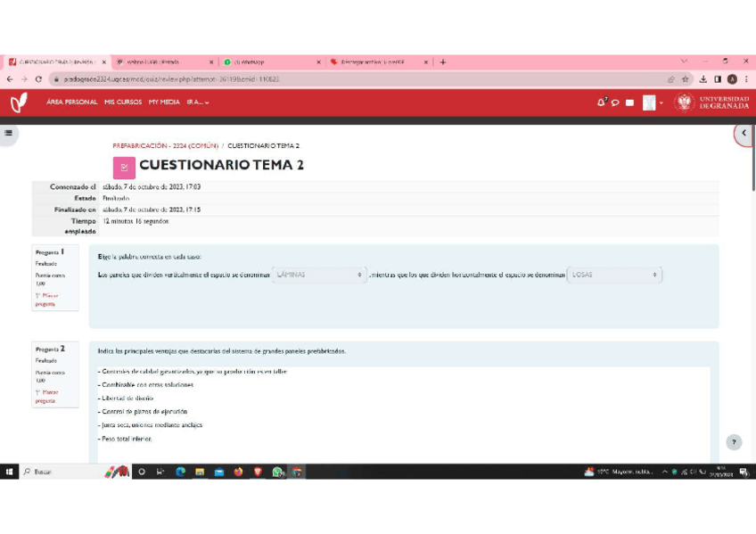
Task: Click the pink quiz activity icon
Action: click(124, 168)
